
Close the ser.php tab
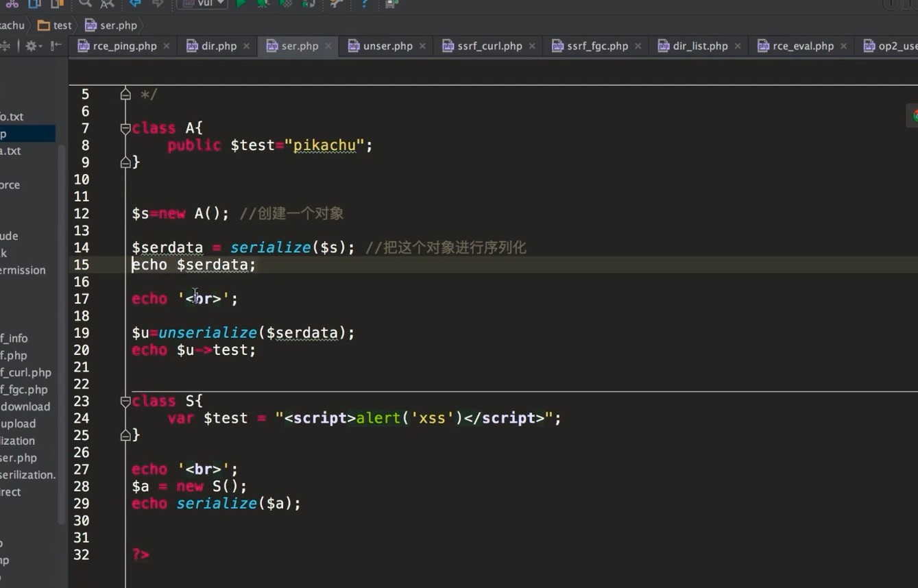328,47
